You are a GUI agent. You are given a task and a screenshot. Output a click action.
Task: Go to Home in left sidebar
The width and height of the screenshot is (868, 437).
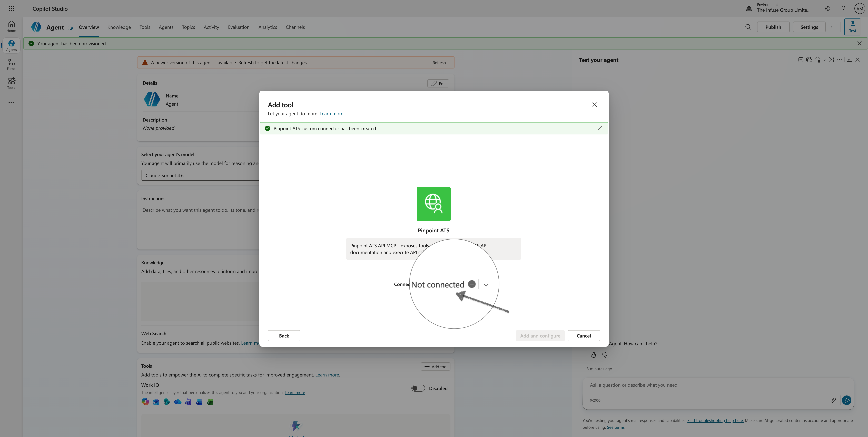11,26
